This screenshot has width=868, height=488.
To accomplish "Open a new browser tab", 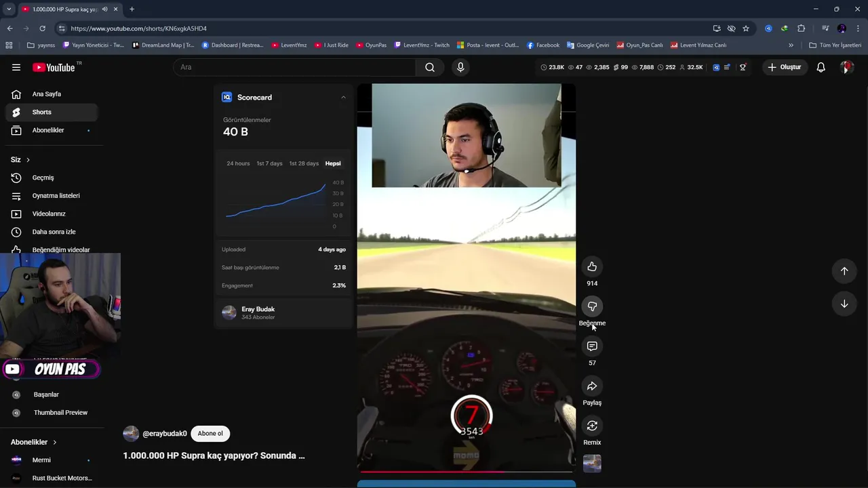I will 132,9.
